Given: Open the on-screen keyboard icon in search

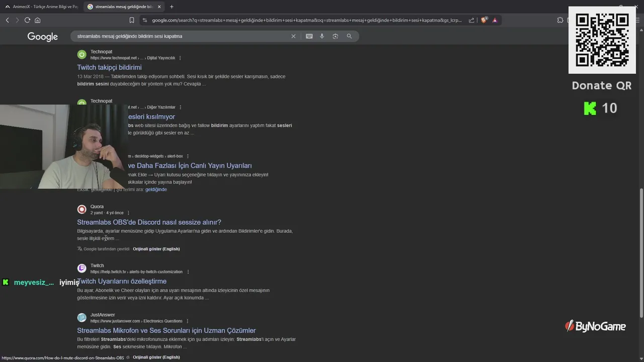Looking at the screenshot, I should pos(309,36).
